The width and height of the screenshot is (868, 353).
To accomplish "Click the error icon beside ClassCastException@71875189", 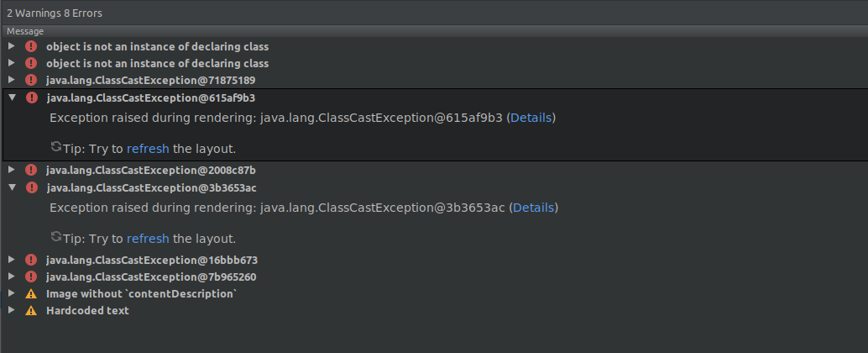I will tap(31, 80).
